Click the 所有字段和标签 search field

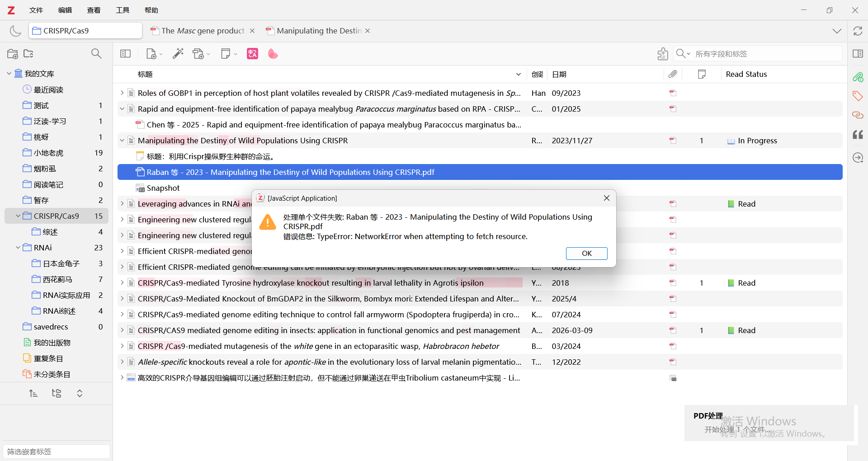pyautogui.click(x=767, y=54)
